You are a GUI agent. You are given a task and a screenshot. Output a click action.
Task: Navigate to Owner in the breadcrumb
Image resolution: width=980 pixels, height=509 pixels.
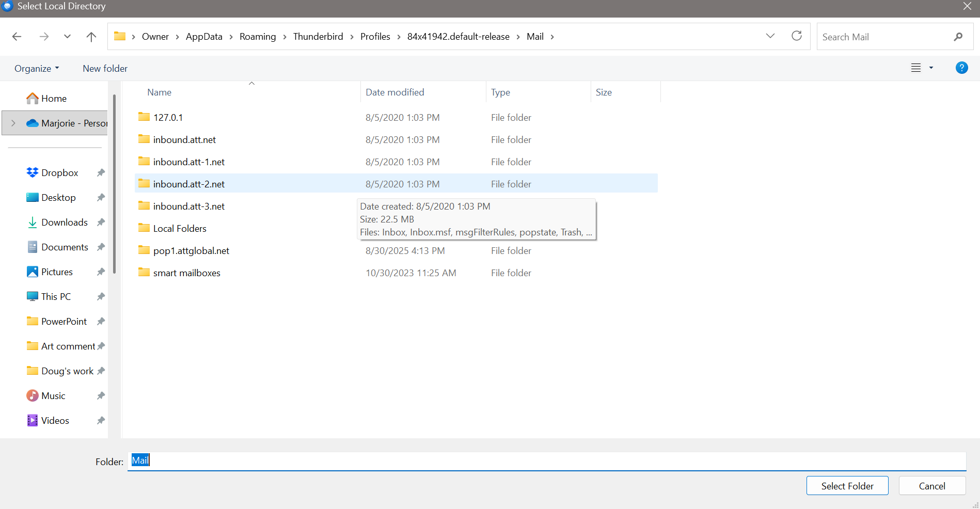(x=155, y=37)
